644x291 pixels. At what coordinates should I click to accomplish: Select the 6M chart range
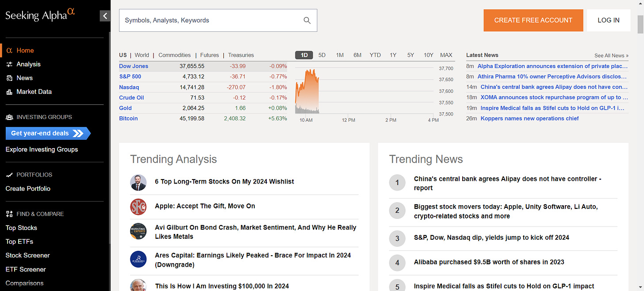point(357,55)
